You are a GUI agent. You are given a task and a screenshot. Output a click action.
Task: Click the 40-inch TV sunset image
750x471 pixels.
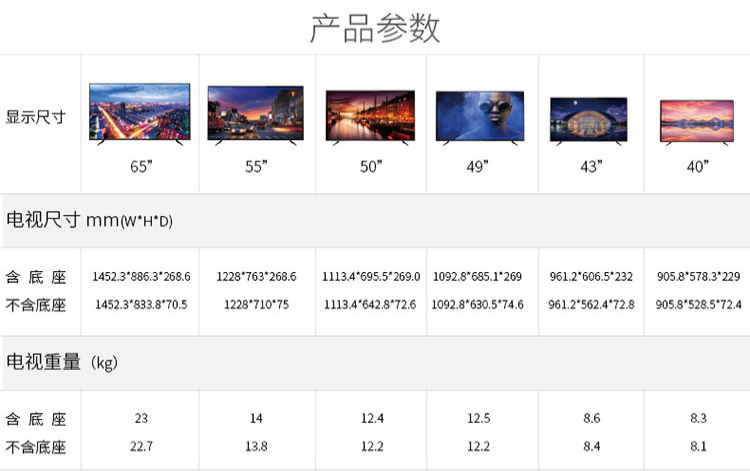[697, 123]
